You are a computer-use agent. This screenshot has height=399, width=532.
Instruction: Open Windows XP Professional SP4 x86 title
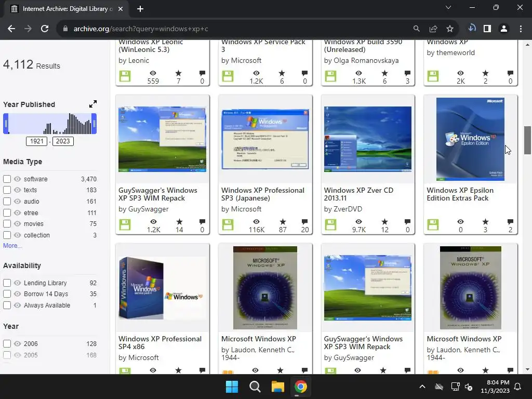pyautogui.click(x=160, y=343)
